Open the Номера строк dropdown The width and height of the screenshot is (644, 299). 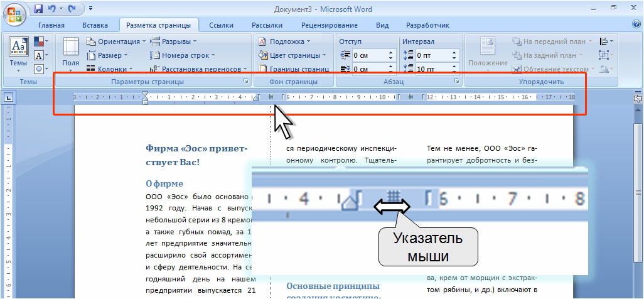pyautogui.click(x=183, y=55)
